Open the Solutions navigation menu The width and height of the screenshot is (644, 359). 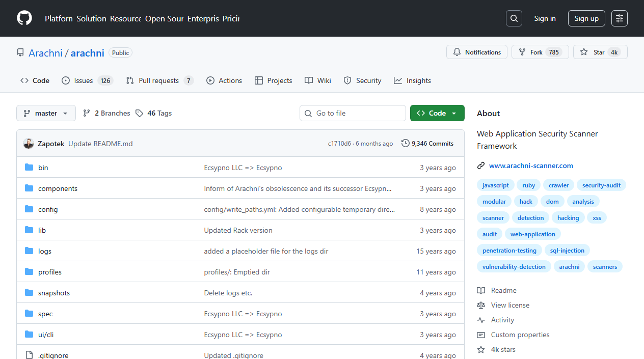[x=91, y=18]
